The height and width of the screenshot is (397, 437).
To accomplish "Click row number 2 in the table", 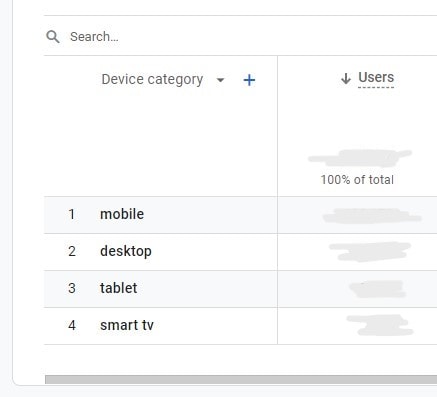I will [72, 251].
